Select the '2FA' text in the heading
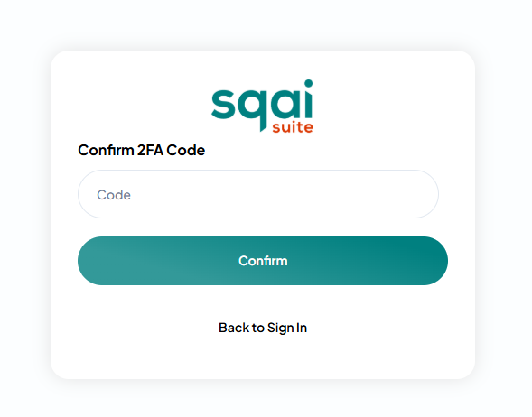 pos(150,150)
